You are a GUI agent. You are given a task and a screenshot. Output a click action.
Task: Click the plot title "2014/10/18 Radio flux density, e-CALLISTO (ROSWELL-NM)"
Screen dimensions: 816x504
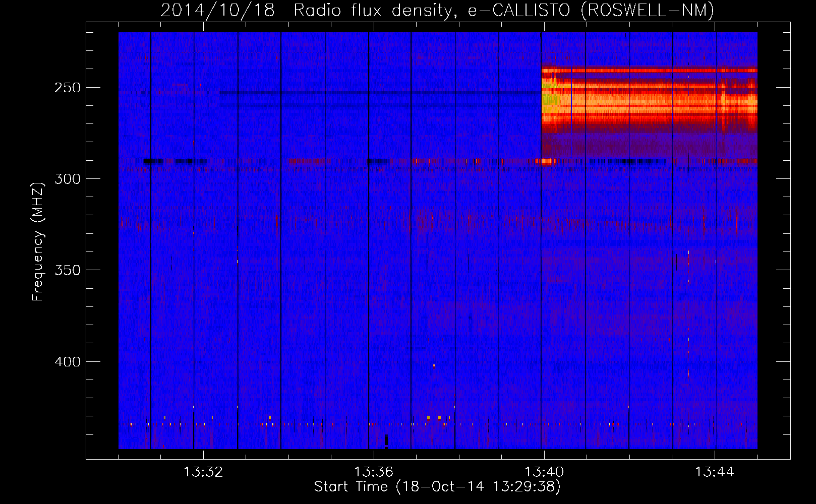[x=437, y=10]
